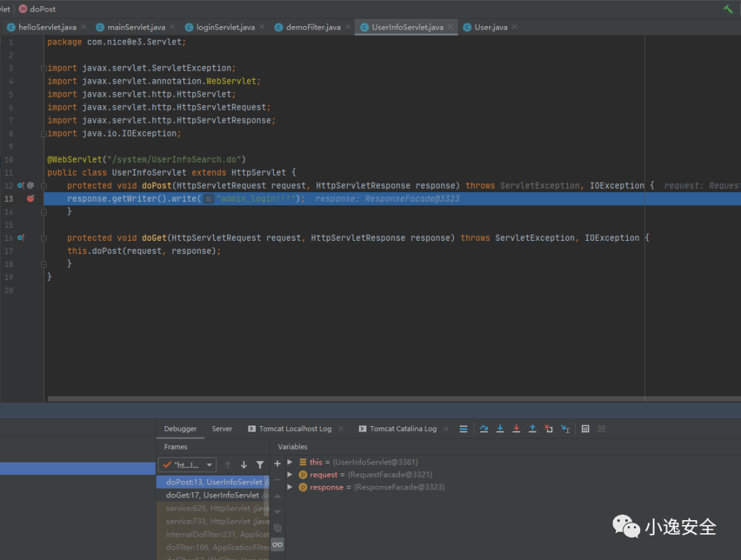Close the UserInfoServlet.java tab
This screenshot has width=741, height=560.
[451, 27]
